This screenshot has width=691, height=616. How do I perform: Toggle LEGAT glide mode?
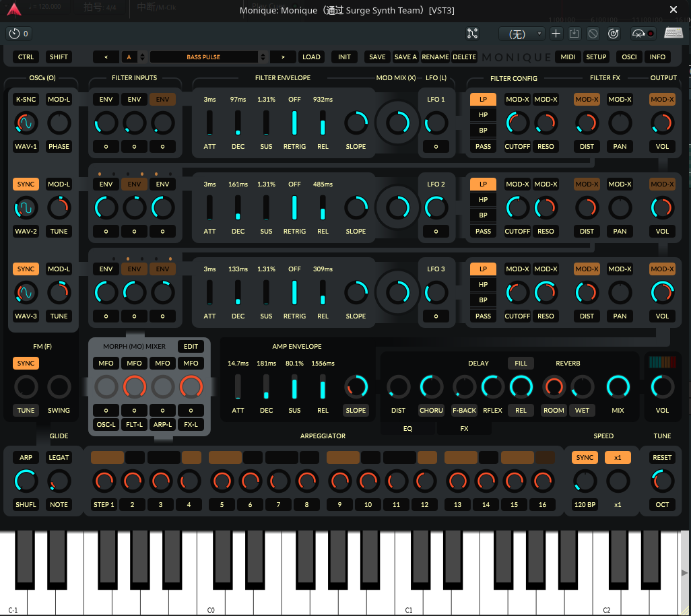pyautogui.click(x=59, y=458)
